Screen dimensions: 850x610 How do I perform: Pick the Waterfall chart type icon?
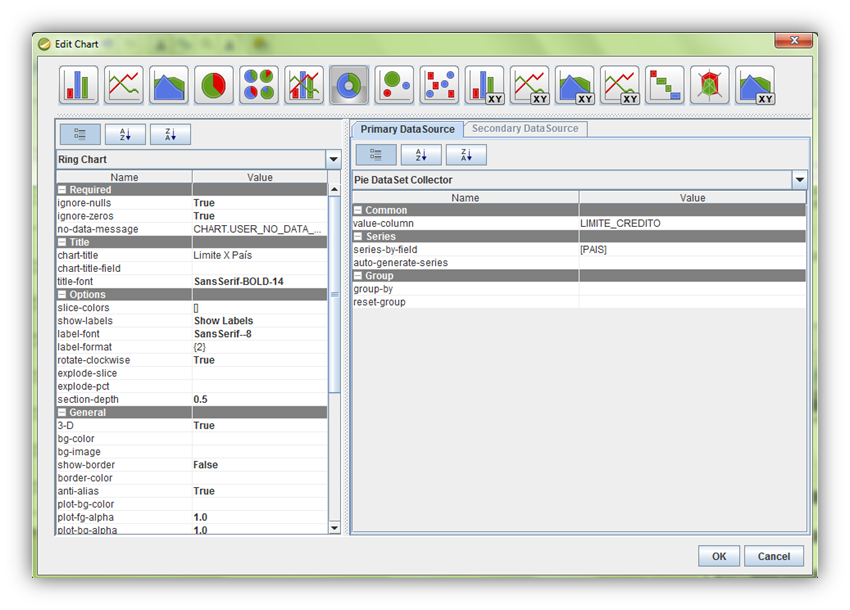coord(665,86)
